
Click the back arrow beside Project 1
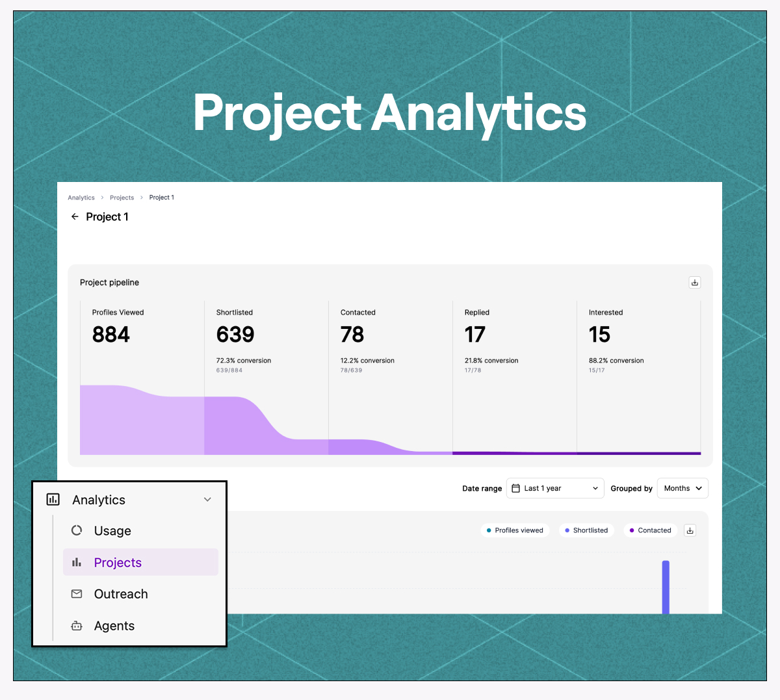(75, 216)
